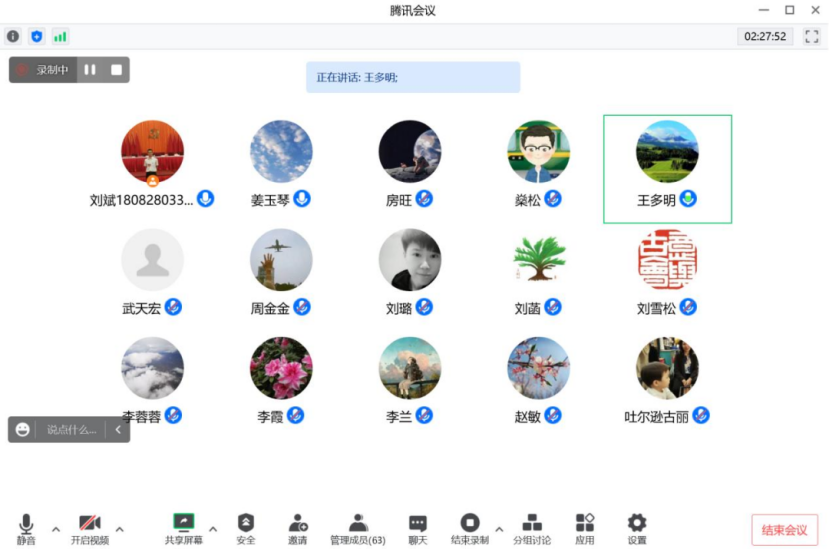Select 刘雪松 red seal avatar
The width and height of the screenshot is (830, 550).
[667, 259]
